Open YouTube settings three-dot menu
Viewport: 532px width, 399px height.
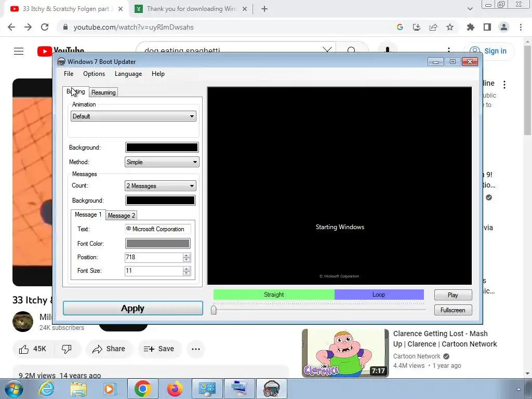[x=448, y=51]
